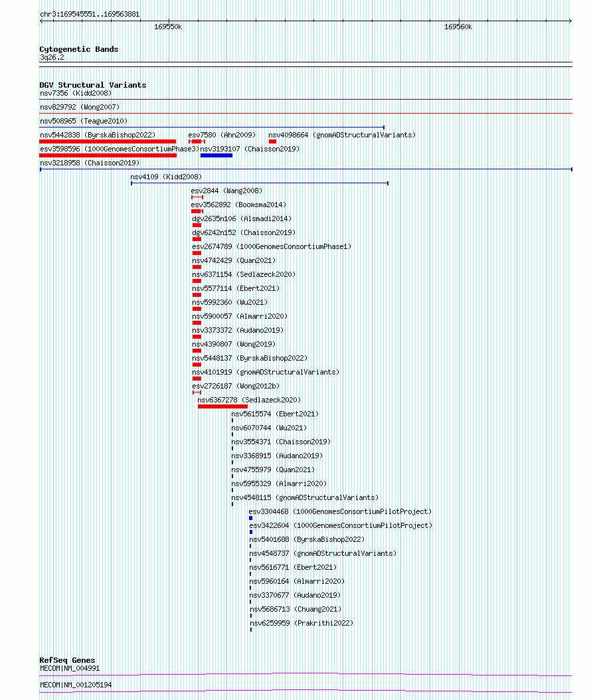Click nsv3373372 (Audano2019) label
This screenshot has height=700, width=591.
(238, 330)
